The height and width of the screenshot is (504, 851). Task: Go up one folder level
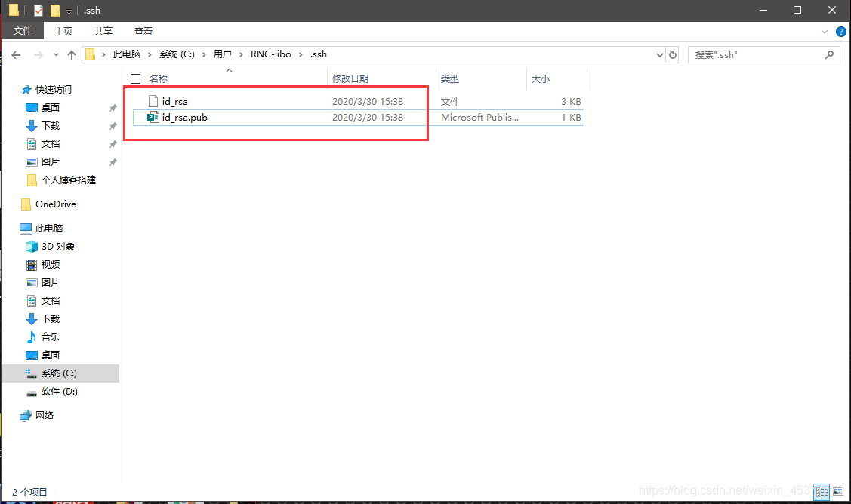point(72,55)
